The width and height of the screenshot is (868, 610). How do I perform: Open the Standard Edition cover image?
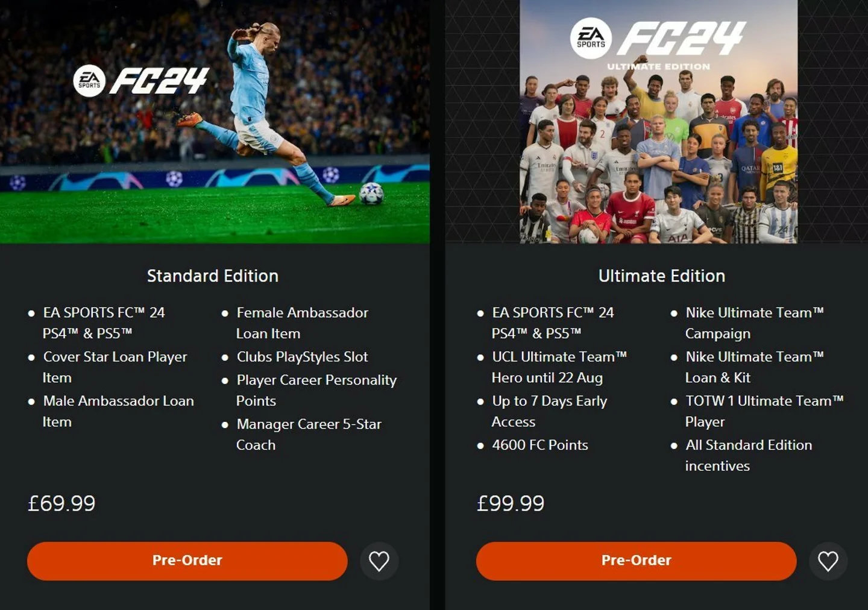215,122
